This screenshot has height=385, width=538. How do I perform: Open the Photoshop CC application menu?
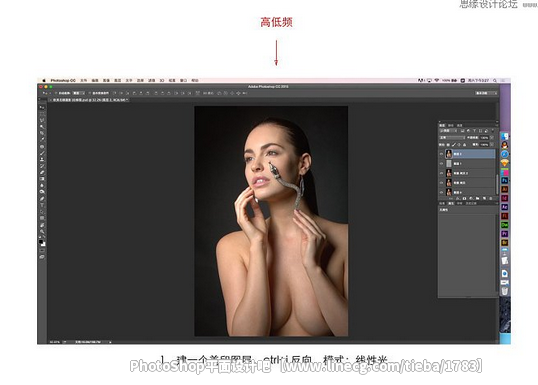pyautogui.click(x=63, y=80)
